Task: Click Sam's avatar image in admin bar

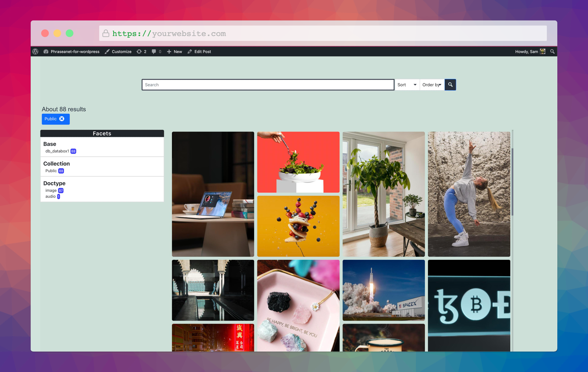Action: pyautogui.click(x=543, y=52)
